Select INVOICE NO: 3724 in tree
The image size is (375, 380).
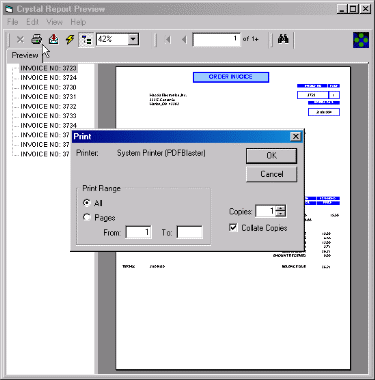tap(48, 78)
